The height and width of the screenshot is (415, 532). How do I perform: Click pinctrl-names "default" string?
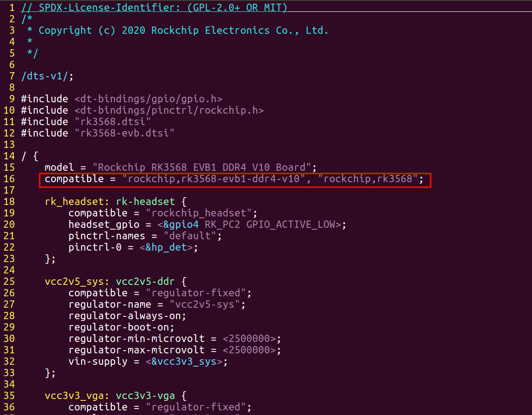point(190,236)
